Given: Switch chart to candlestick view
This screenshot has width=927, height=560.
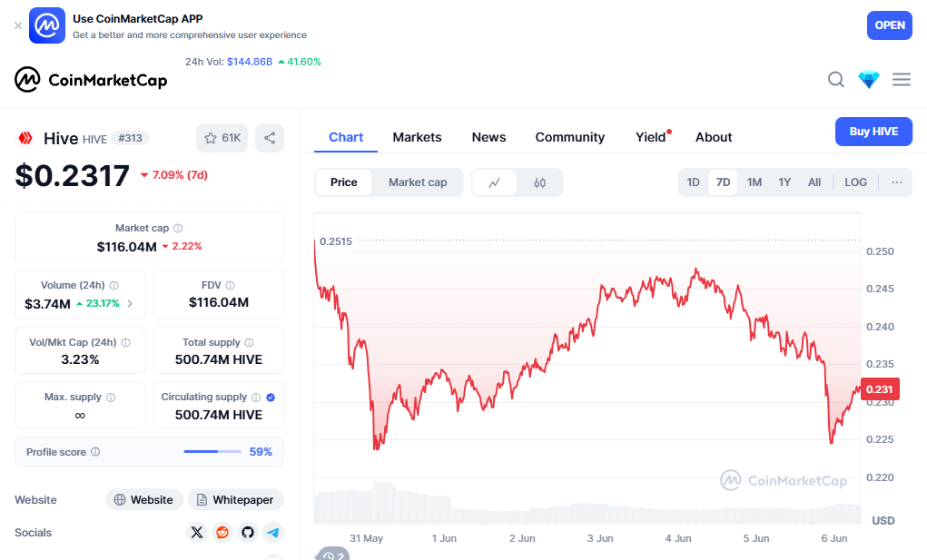Looking at the screenshot, I should [539, 182].
